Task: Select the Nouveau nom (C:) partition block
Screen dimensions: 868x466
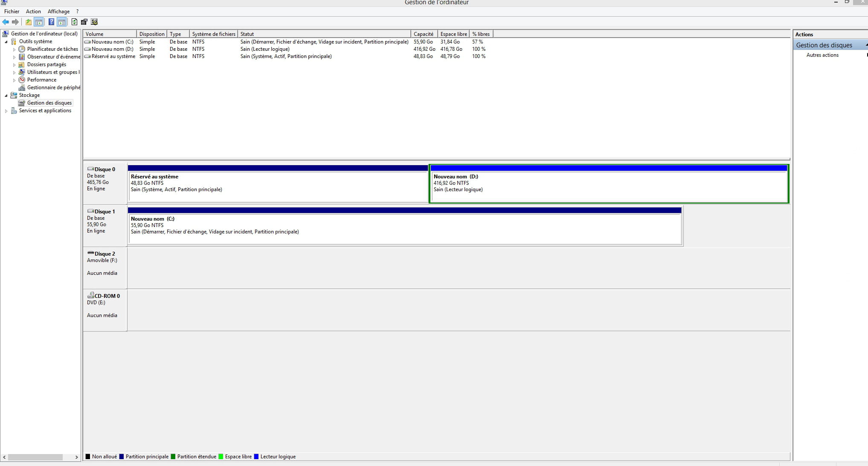Action: (x=404, y=229)
